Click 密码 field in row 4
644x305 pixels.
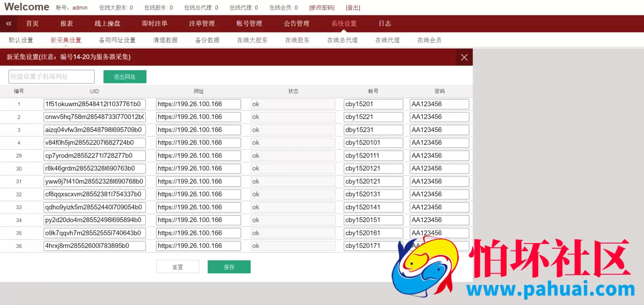click(440, 143)
